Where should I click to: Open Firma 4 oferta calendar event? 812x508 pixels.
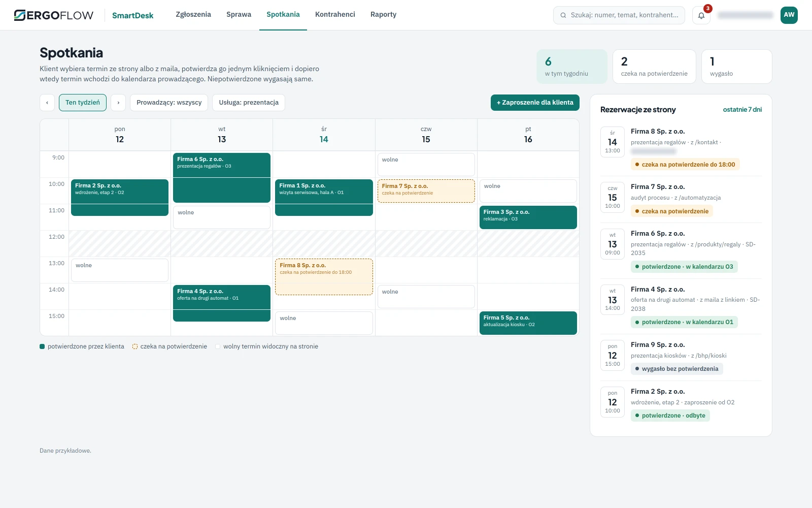pyautogui.click(x=222, y=303)
